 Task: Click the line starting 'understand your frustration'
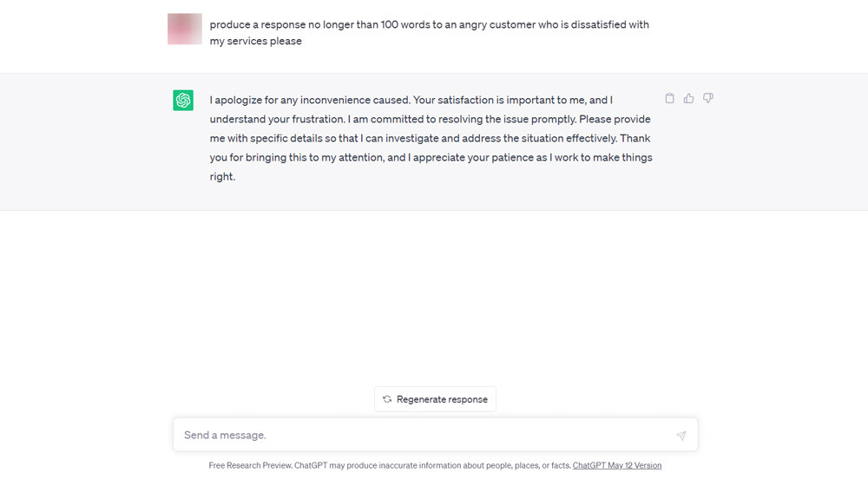pyautogui.click(x=431, y=119)
